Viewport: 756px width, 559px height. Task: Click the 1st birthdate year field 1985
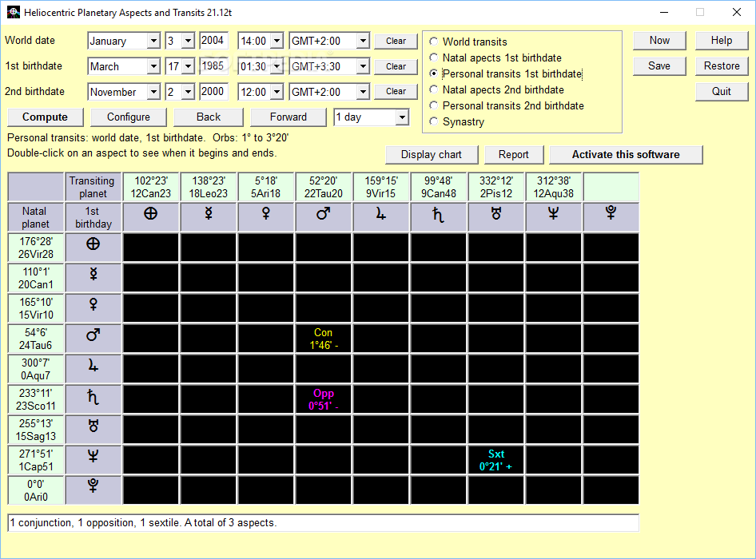pos(213,66)
